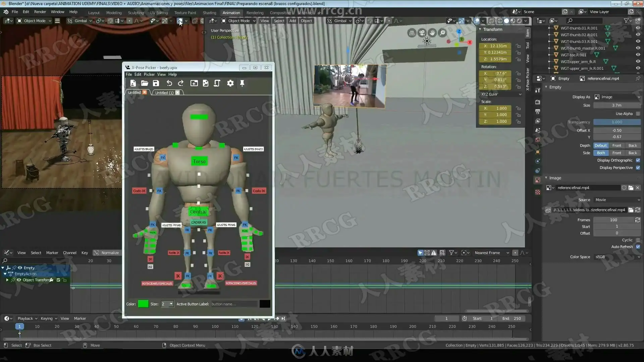Click the new picker file icon

pos(133,83)
